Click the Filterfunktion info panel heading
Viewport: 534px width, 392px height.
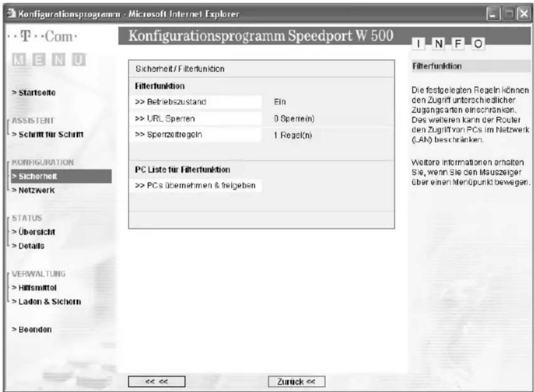437,66
